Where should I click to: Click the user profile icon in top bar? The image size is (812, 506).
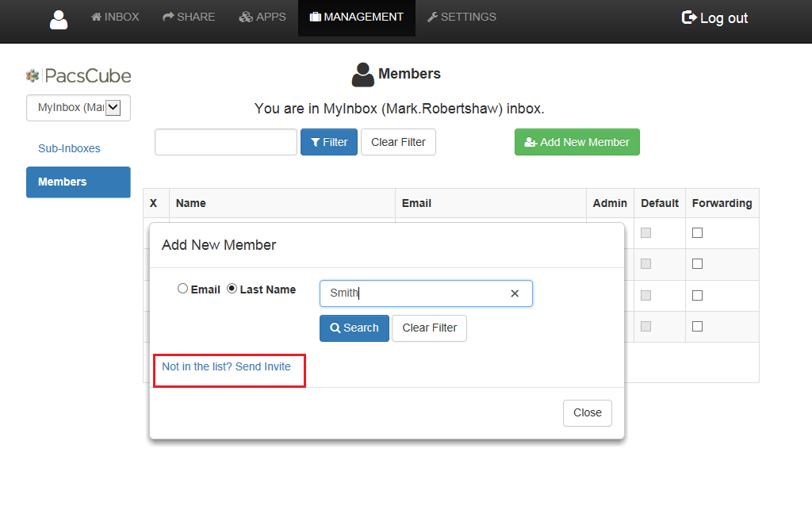59,20
